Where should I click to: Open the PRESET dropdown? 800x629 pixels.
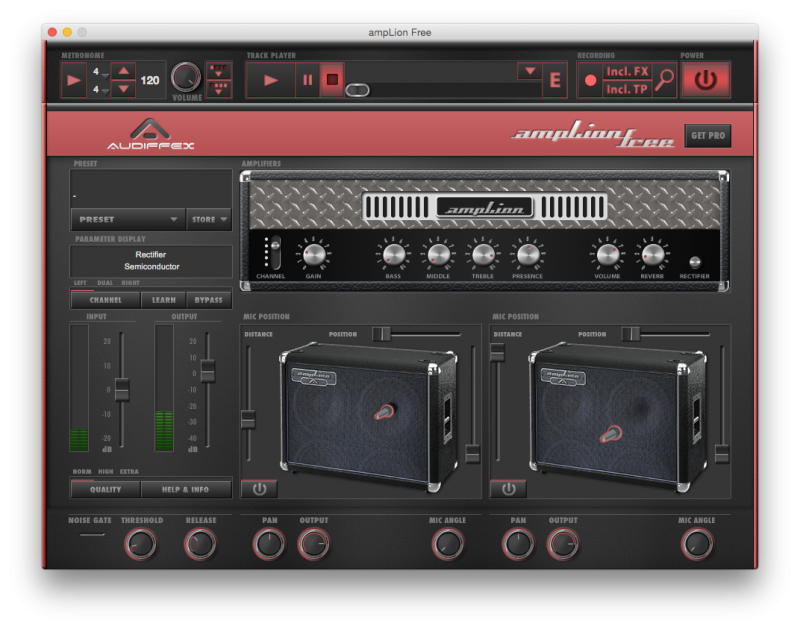click(x=128, y=219)
